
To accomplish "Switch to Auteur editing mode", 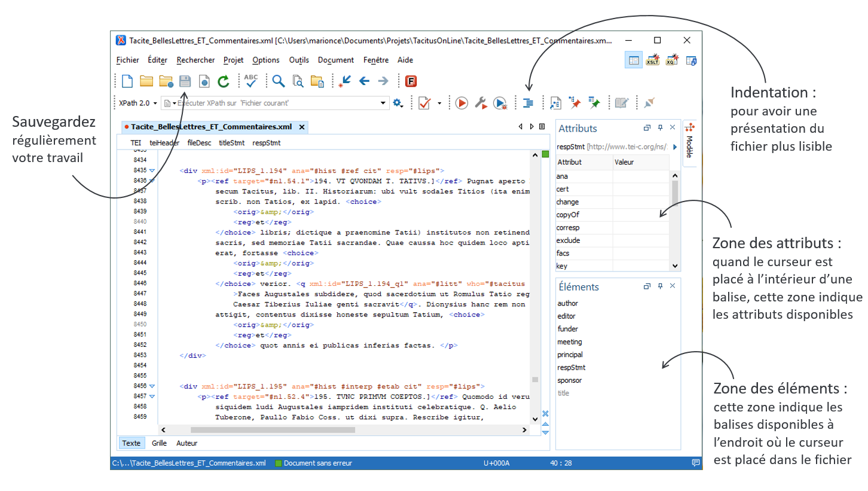I will tap(187, 443).
